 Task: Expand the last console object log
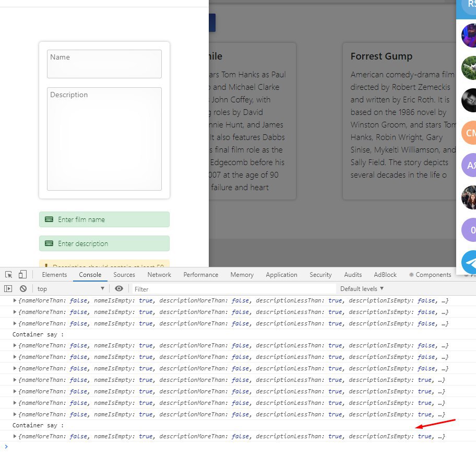click(x=14, y=437)
